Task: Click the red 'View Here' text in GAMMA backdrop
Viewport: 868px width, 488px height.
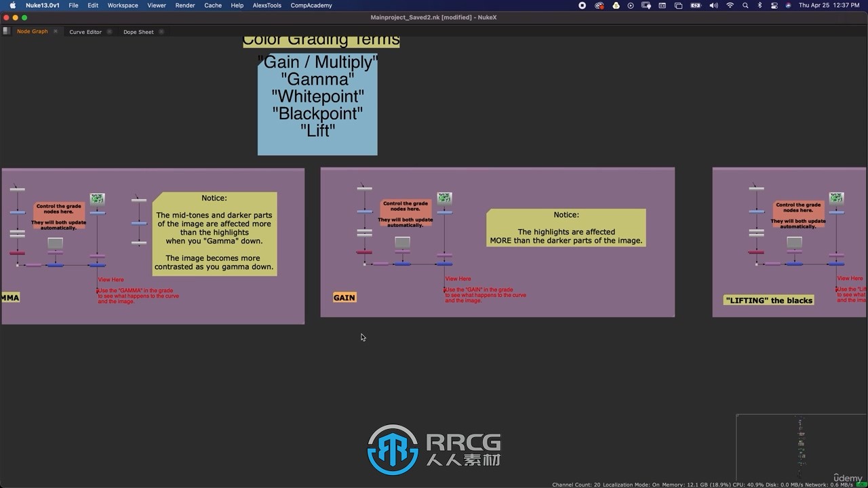Action: (111, 279)
